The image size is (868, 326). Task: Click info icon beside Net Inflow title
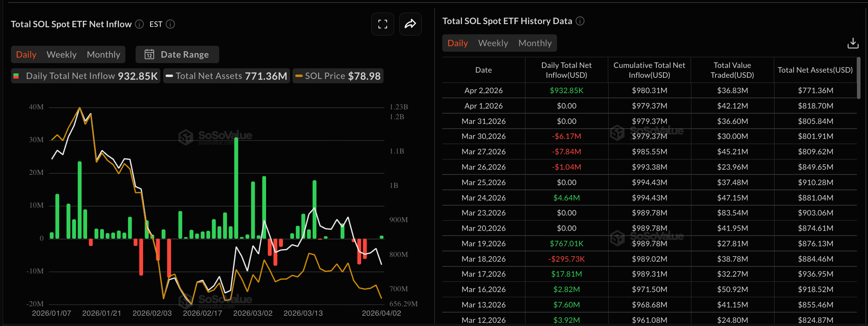(140, 24)
